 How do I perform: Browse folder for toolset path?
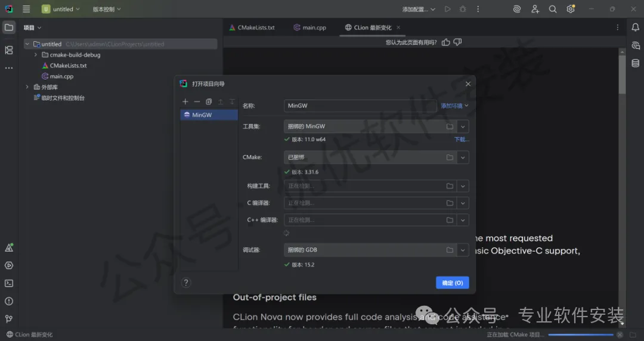(x=450, y=126)
